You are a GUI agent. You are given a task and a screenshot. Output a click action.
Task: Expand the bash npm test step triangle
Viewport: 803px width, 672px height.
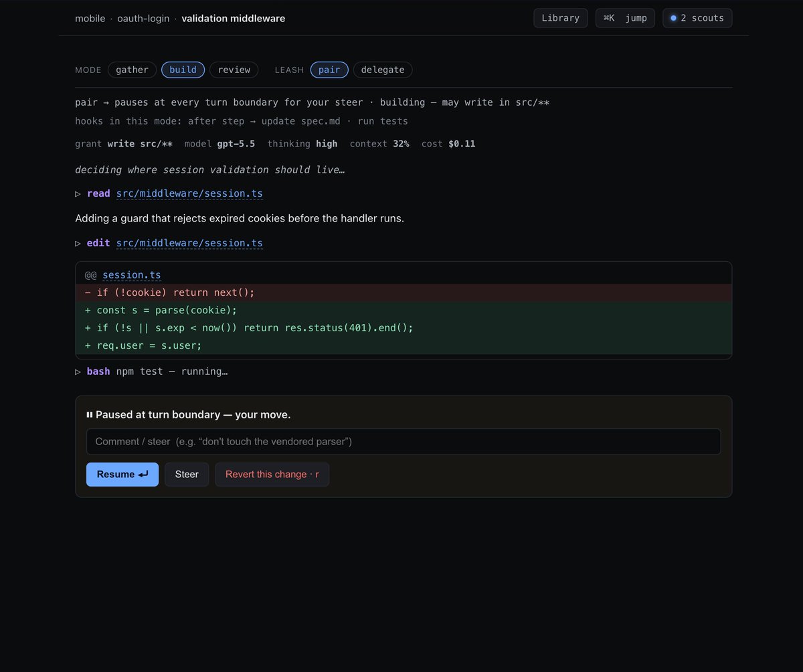[78, 371]
